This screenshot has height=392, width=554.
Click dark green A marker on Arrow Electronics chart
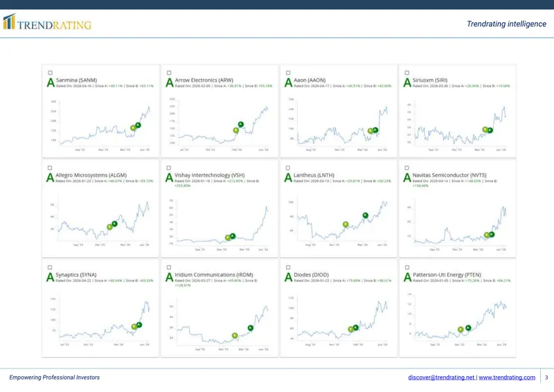[240, 124]
